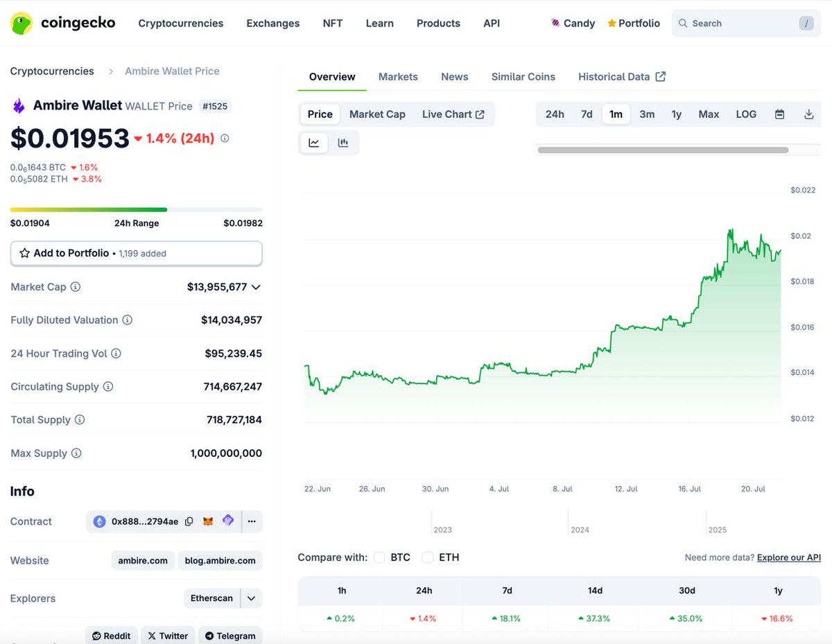Select the Price chart tab
Image resolution: width=832 pixels, height=644 pixels.
click(x=320, y=114)
